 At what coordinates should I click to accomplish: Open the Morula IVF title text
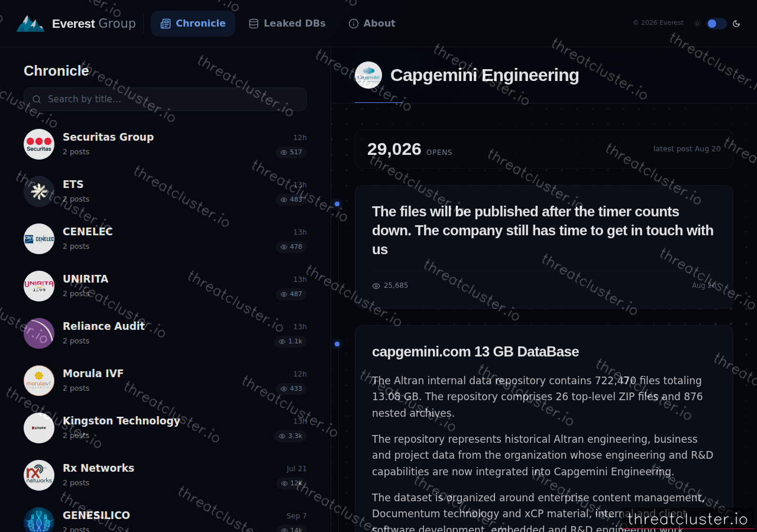click(x=93, y=374)
